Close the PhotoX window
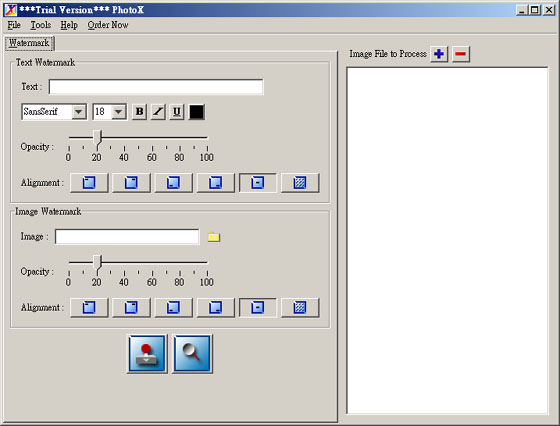The image size is (560, 426). [549, 10]
